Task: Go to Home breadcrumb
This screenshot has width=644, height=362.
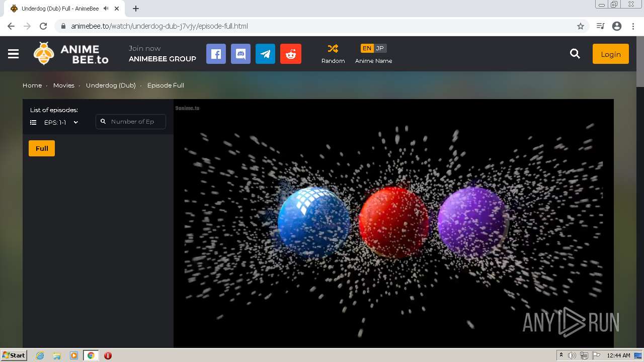Action: (32, 85)
